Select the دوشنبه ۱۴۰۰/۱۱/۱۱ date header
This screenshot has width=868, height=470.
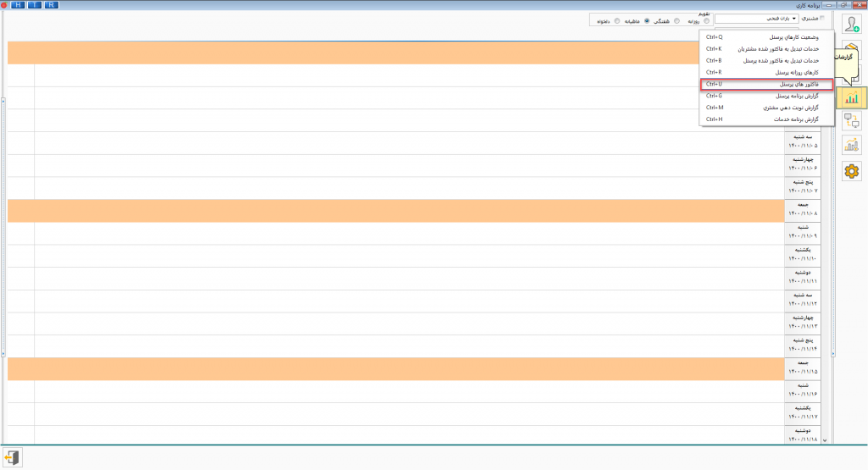click(x=803, y=277)
